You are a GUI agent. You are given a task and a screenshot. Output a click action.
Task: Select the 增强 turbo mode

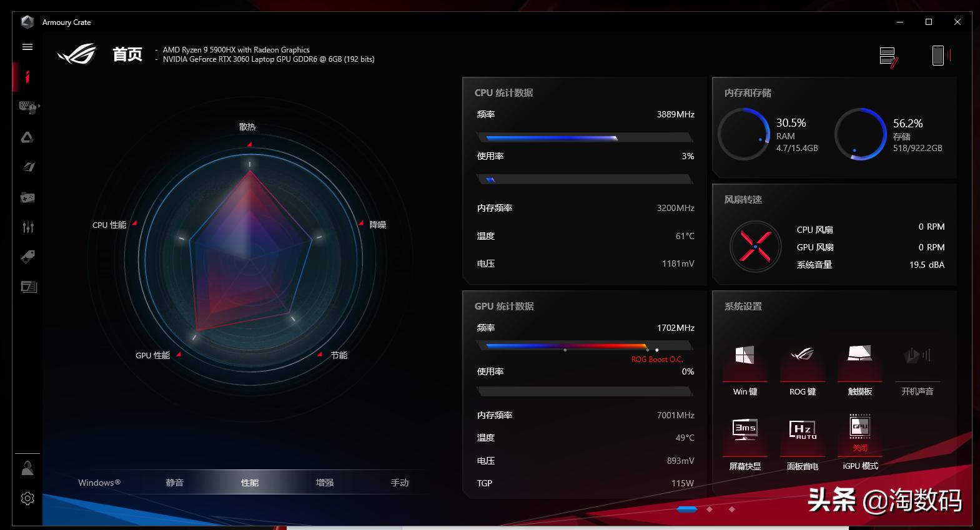(x=325, y=483)
